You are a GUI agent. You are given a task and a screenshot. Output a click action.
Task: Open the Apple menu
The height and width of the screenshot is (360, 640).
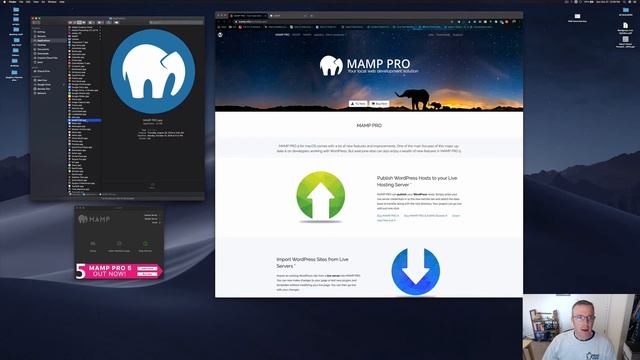(4, 2)
